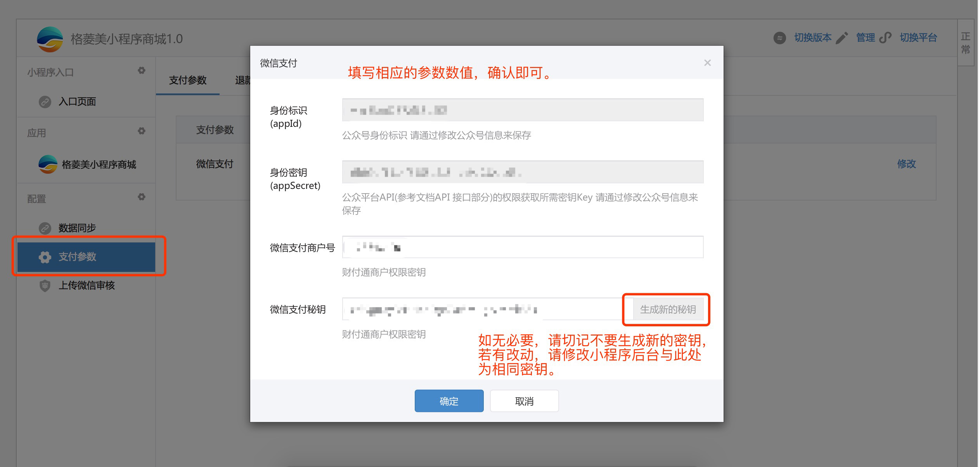Click the shield icon next to 上传微信审核

(45, 285)
